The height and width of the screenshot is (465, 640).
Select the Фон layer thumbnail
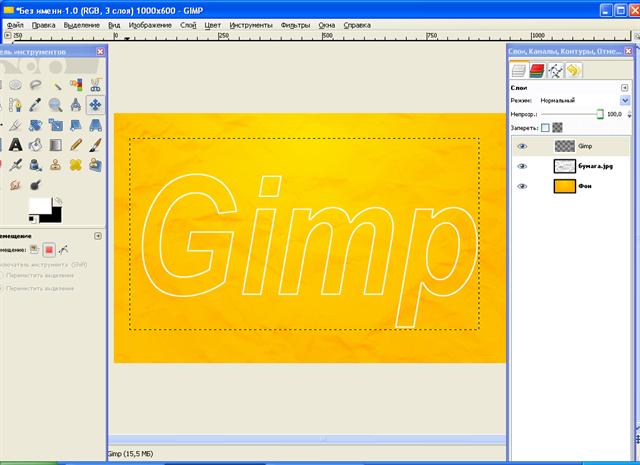tap(564, 186)
